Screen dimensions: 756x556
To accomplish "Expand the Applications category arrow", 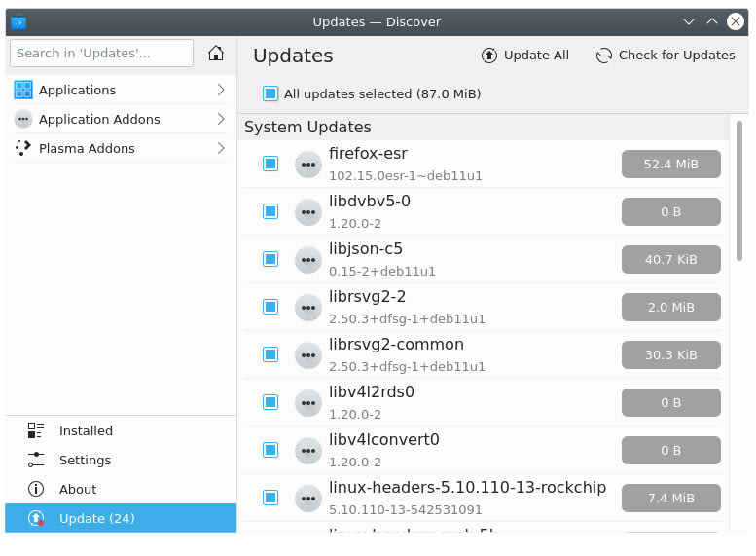I will coord(221,90).
